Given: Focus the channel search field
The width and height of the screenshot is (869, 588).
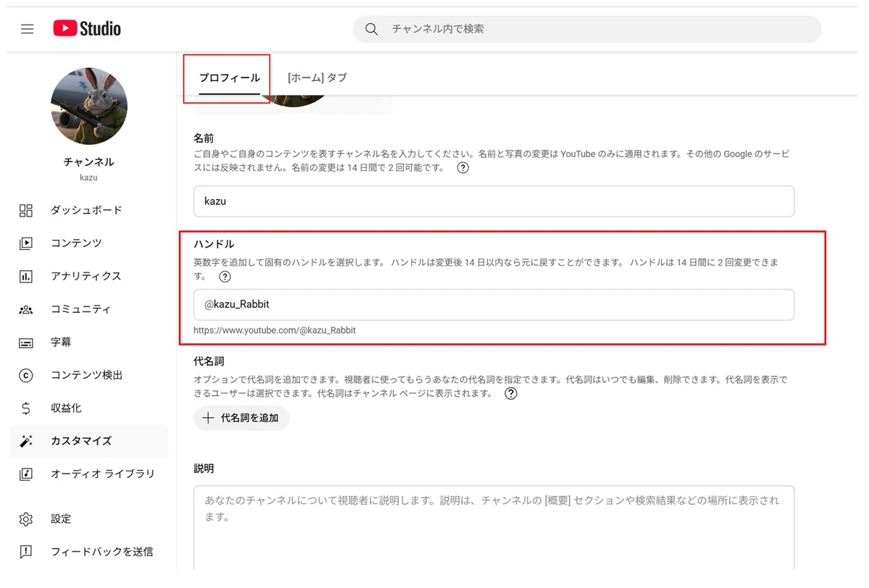Looking at the screenshot, I should pyautogui.click(x=587, y=29).
